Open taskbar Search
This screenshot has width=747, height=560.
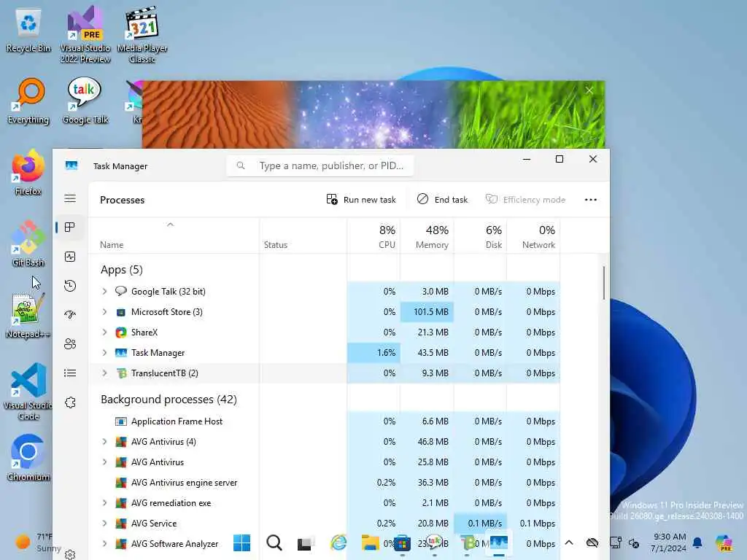[274, 542]
